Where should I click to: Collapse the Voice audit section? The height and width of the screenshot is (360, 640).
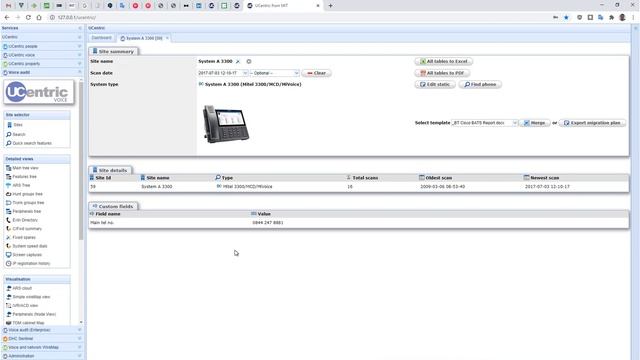click(x=42, y=72)
